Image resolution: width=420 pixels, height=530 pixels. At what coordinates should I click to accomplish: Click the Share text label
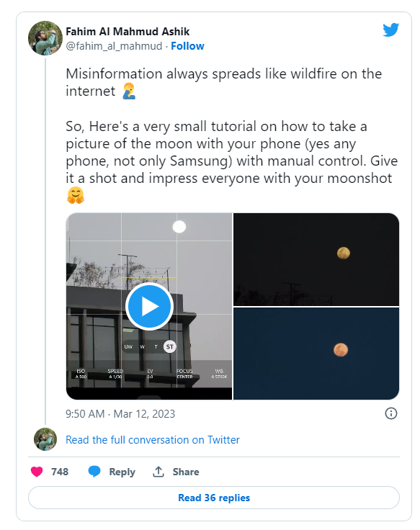pos(186,472)
